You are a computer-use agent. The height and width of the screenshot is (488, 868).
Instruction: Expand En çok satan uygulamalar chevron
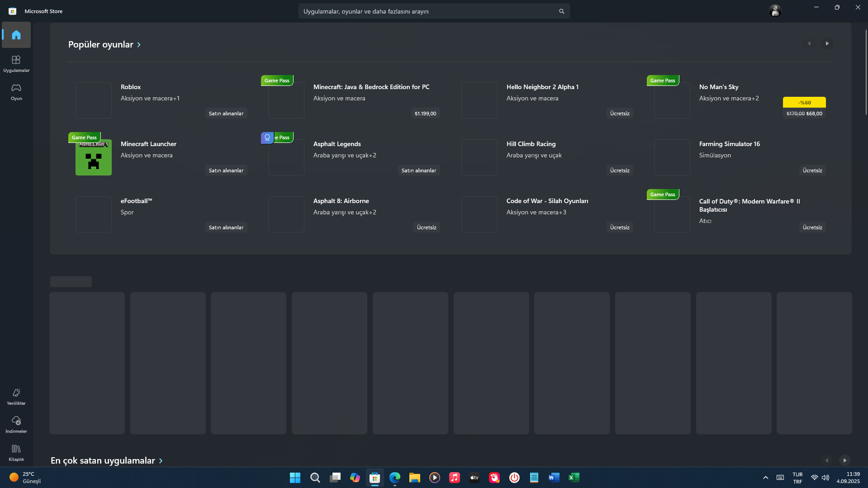point(161,461)
